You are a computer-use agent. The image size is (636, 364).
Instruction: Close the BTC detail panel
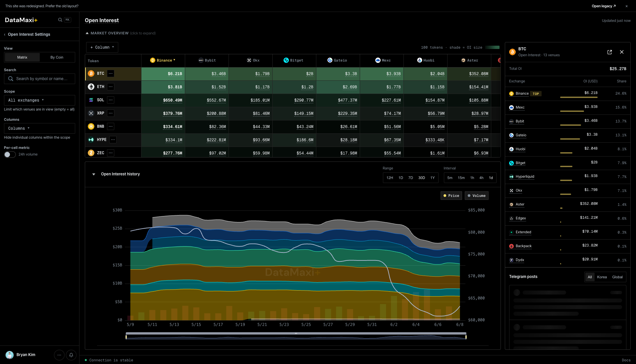coord(622,52)
